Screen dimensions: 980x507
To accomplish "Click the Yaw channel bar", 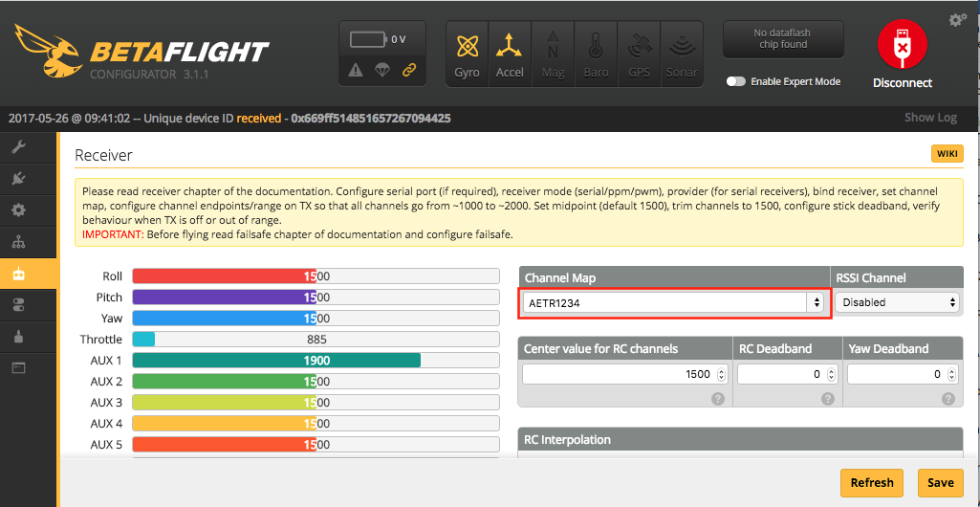I will point(316,319).
